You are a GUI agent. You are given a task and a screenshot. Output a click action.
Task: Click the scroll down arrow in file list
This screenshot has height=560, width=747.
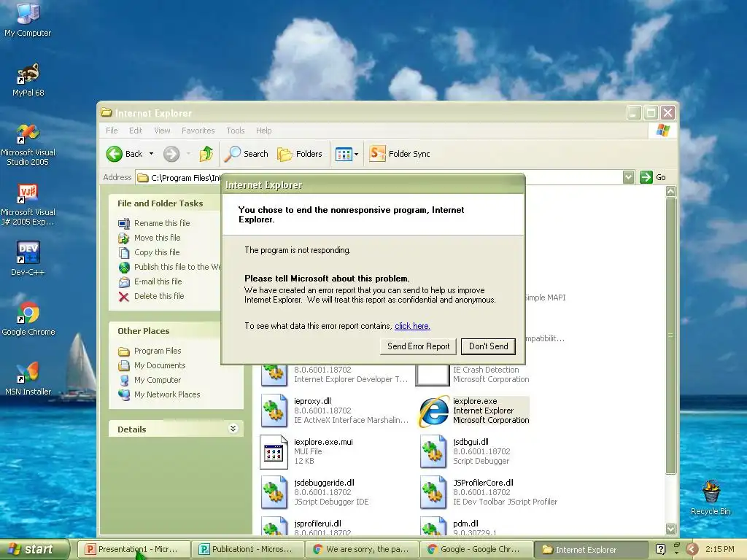(x=671, y=529)
